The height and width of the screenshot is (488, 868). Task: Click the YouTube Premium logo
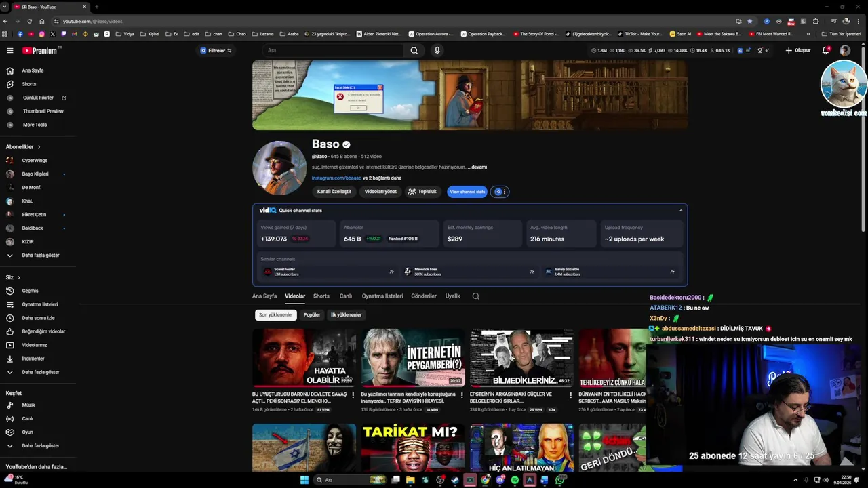pos(41,50)
